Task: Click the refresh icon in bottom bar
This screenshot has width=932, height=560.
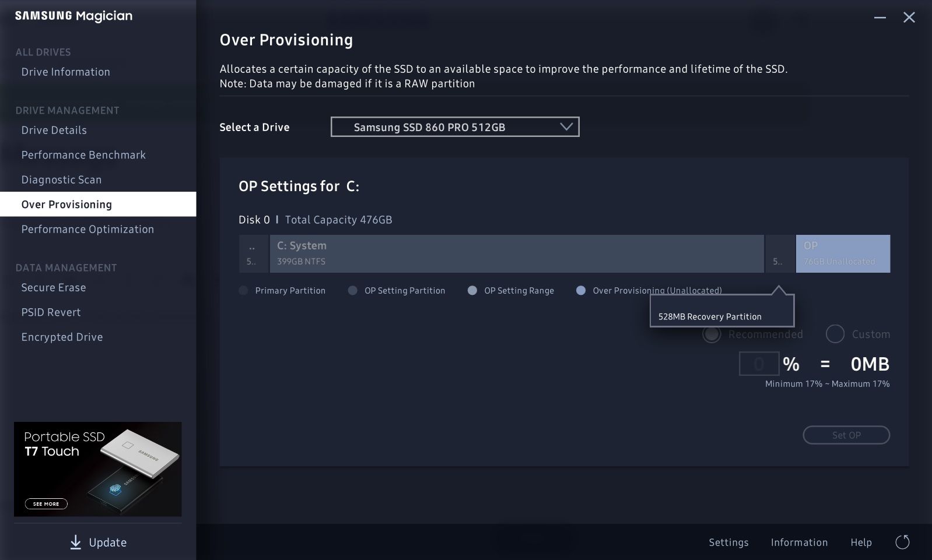Action: point(902,542)
